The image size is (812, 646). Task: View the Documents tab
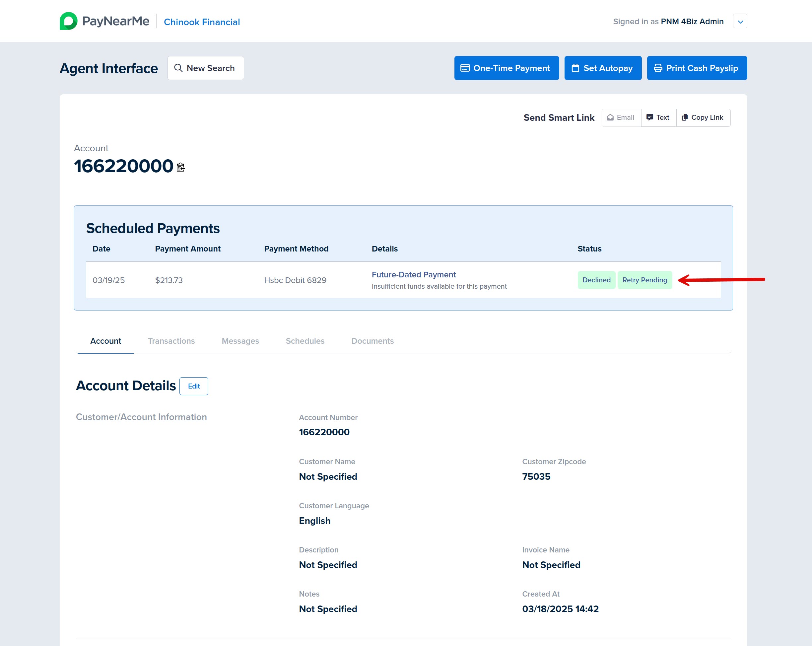point(372,341)
